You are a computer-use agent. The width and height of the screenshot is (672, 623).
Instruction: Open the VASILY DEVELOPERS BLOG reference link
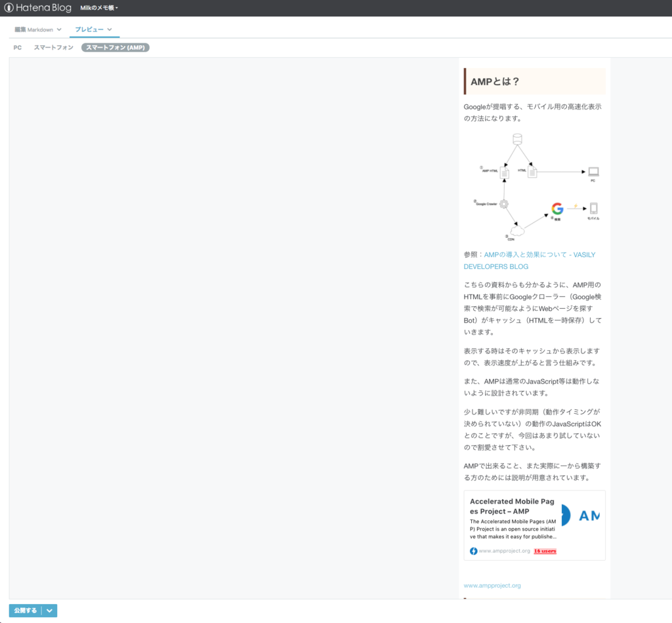[x=530, y=260]
